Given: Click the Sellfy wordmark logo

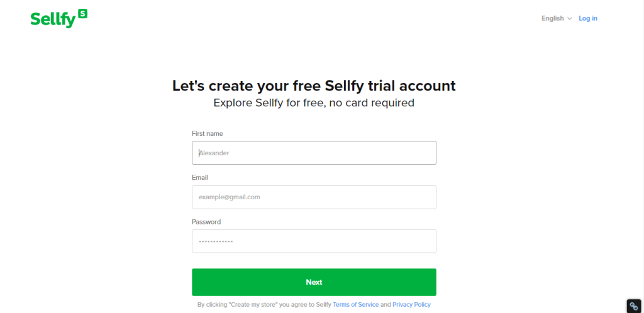Looking at the screenshot, I should coord(58,19).
